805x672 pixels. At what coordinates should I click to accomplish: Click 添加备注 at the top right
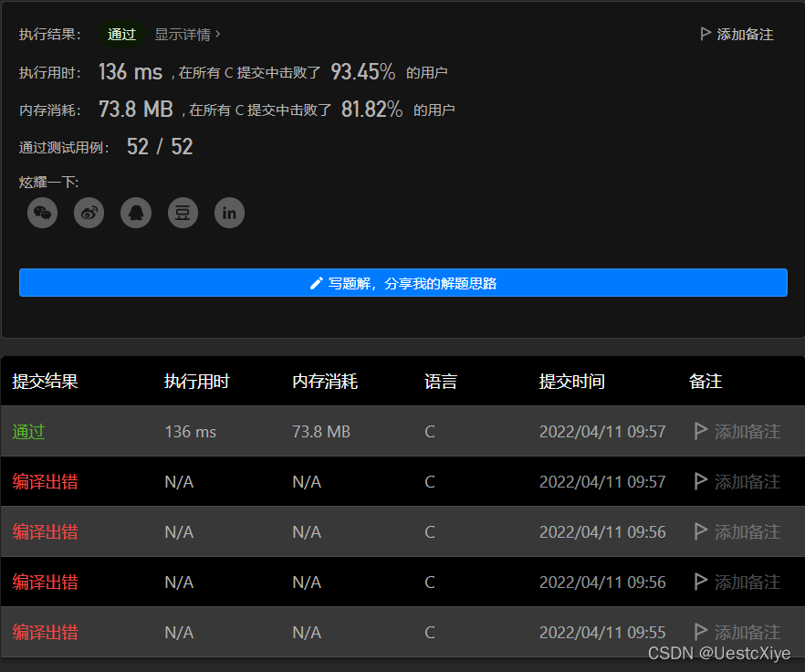pos(737,35)
